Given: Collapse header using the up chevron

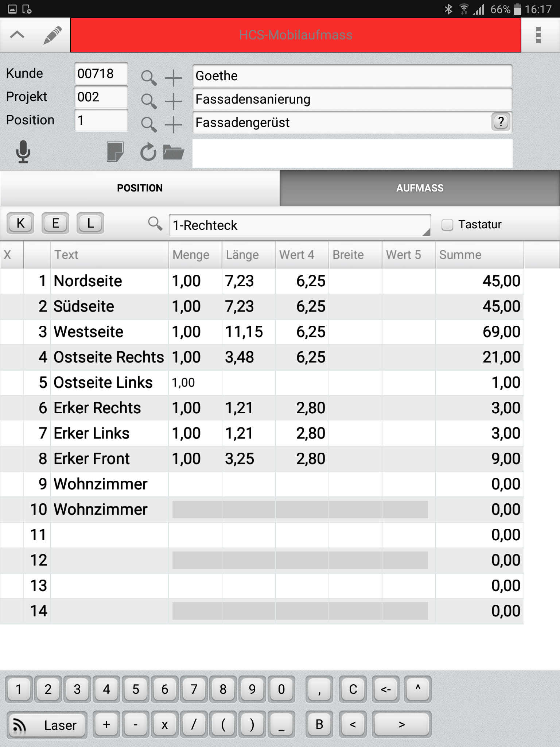Looking at the screenshot, I should click(17, 35).
